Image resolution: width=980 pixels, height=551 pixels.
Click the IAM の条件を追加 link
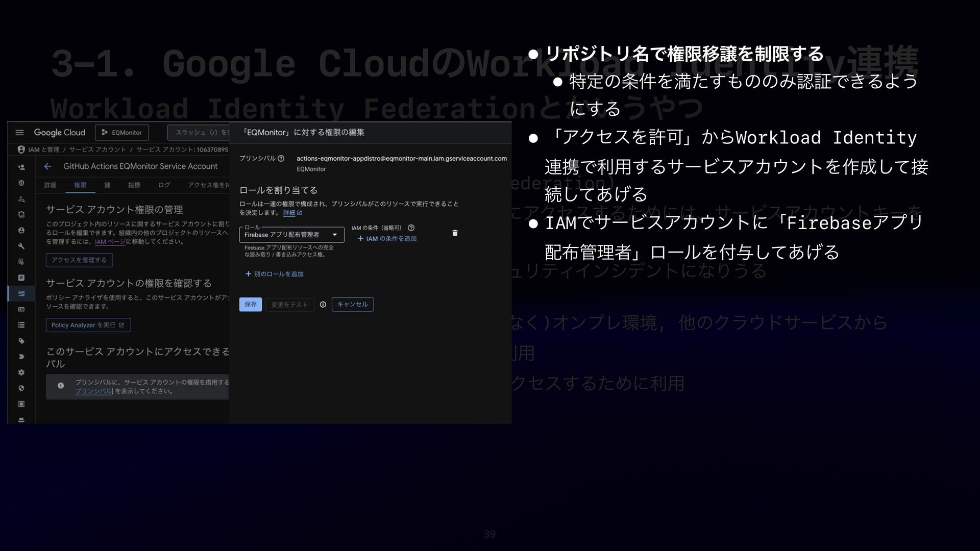[x=387, y=239]
